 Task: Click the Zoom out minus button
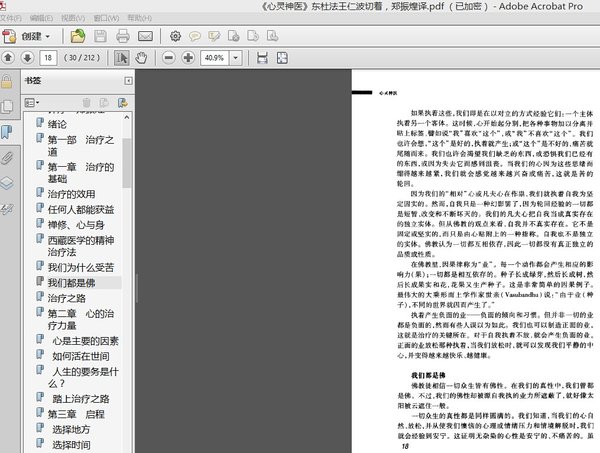[x=169, y=58]
